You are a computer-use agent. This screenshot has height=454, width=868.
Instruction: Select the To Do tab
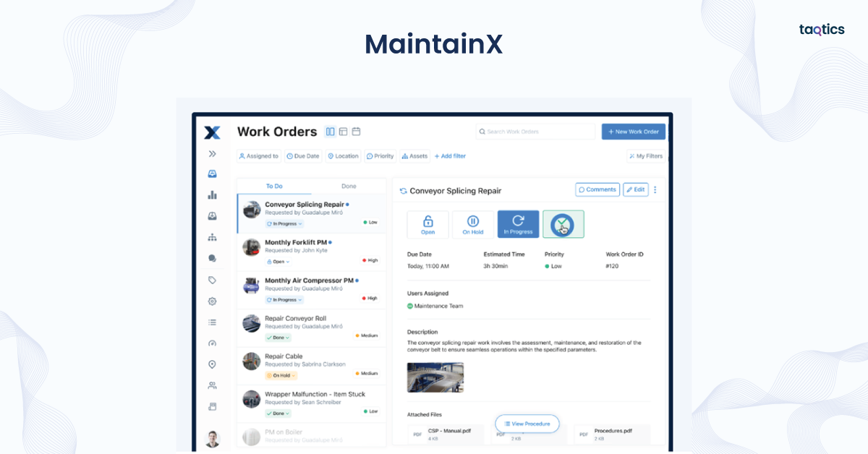tap(274, 187)
